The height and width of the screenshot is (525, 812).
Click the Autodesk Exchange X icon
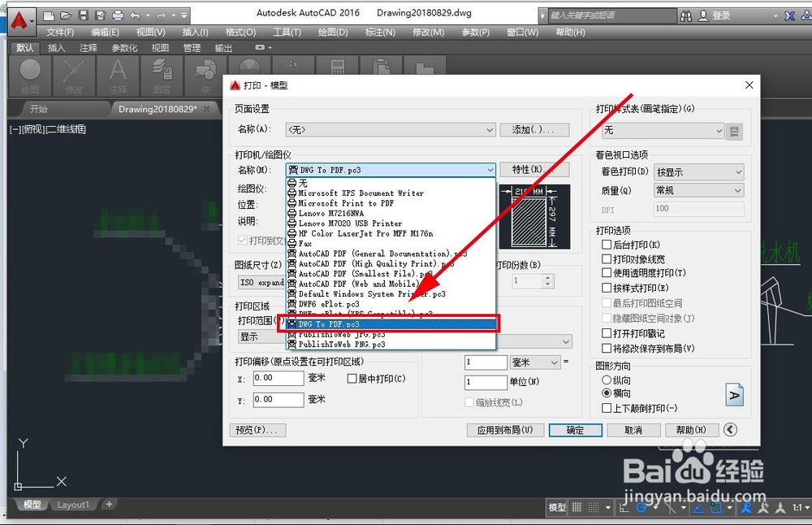(x=789, y=16)
